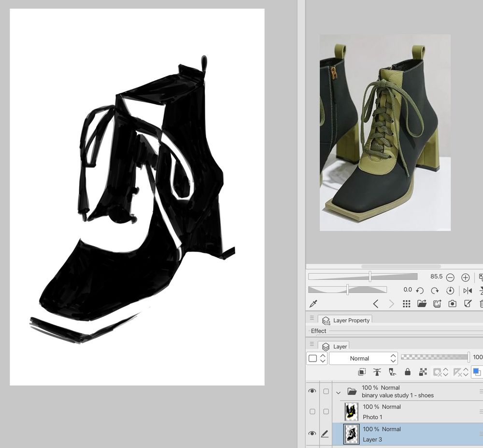Click the flip horizontal canvas icon

point(468,291)
